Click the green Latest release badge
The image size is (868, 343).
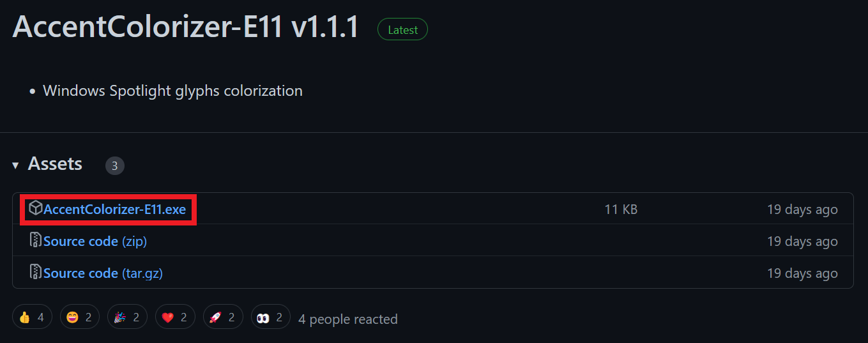click(x=402, y=30)
